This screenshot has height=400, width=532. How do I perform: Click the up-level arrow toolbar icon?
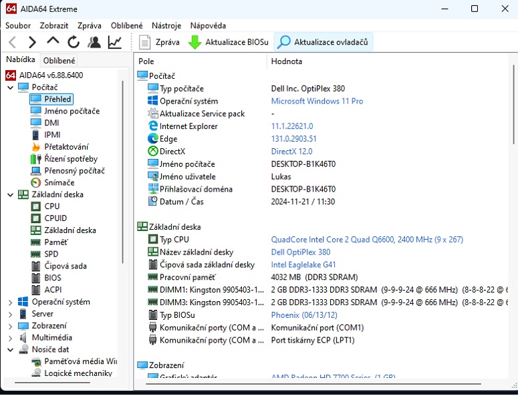tap(53, 41)
